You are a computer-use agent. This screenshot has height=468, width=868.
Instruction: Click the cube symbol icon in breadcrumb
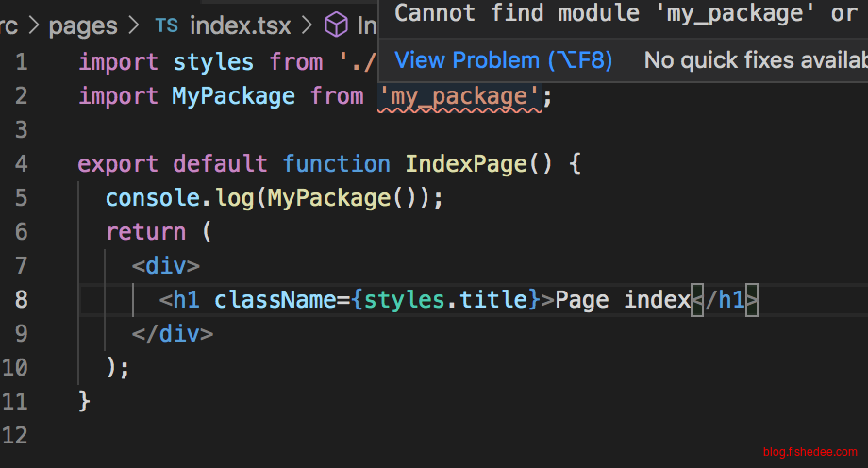coord(336,25)
